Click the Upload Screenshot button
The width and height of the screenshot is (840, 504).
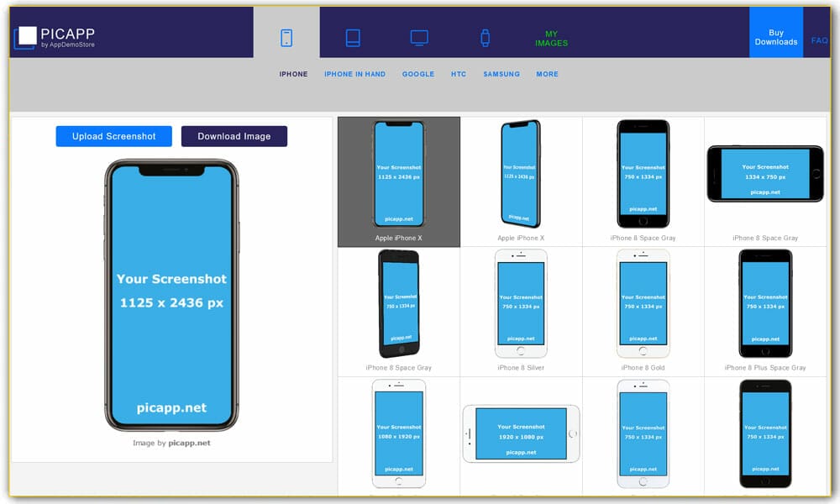[113, 136]
